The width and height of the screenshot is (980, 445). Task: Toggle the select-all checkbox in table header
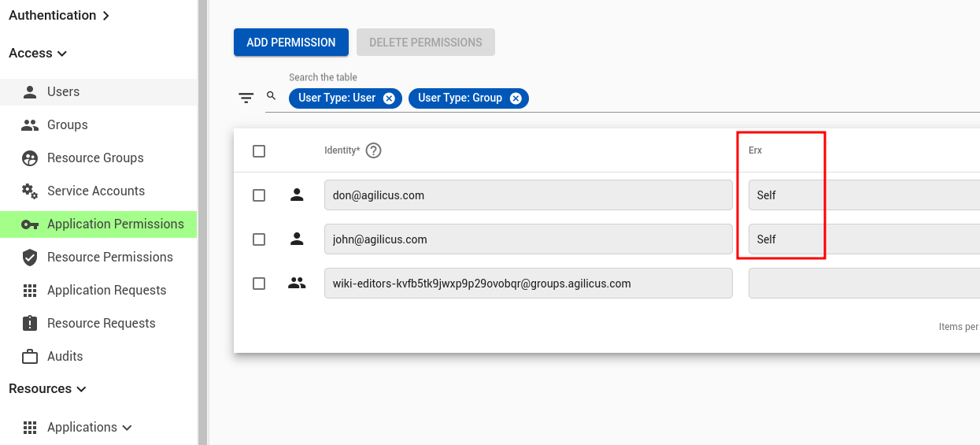click(259, 151)
